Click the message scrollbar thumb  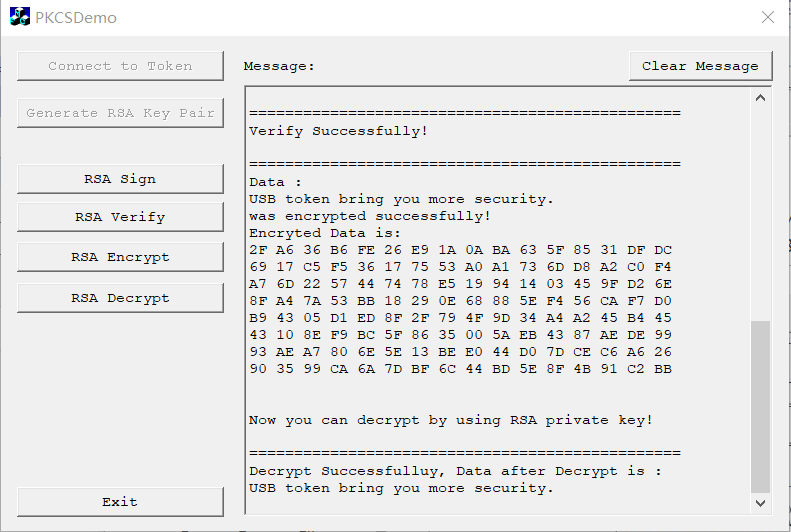760,406
